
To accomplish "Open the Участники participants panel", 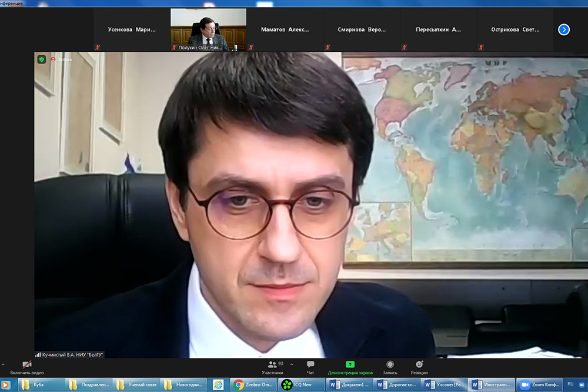I will 272,367.
